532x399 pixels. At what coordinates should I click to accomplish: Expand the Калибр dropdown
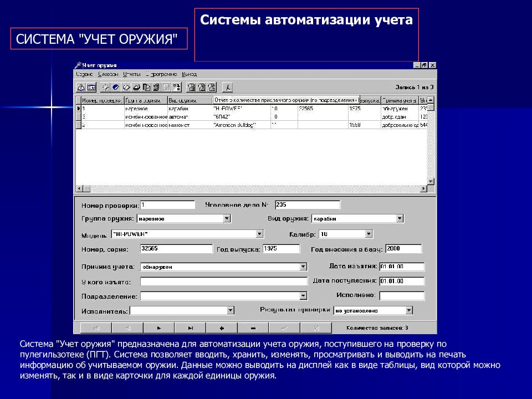369,234
